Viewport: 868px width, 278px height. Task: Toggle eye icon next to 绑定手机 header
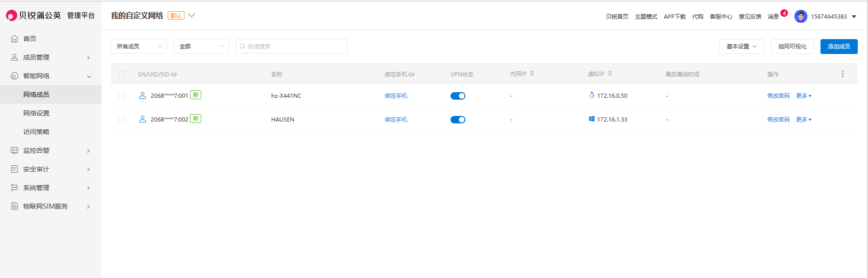(411, 75)
